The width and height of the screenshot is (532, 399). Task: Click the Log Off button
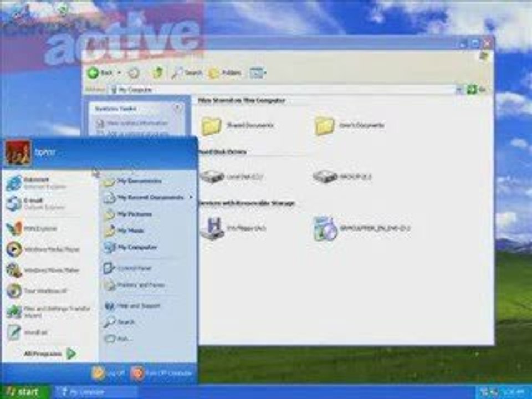click(108, 373)
